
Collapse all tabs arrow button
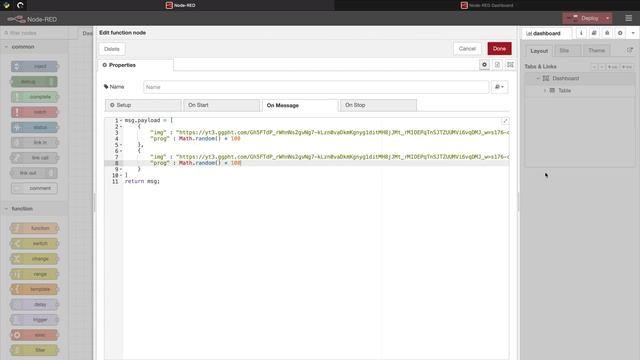pos(594,67)
